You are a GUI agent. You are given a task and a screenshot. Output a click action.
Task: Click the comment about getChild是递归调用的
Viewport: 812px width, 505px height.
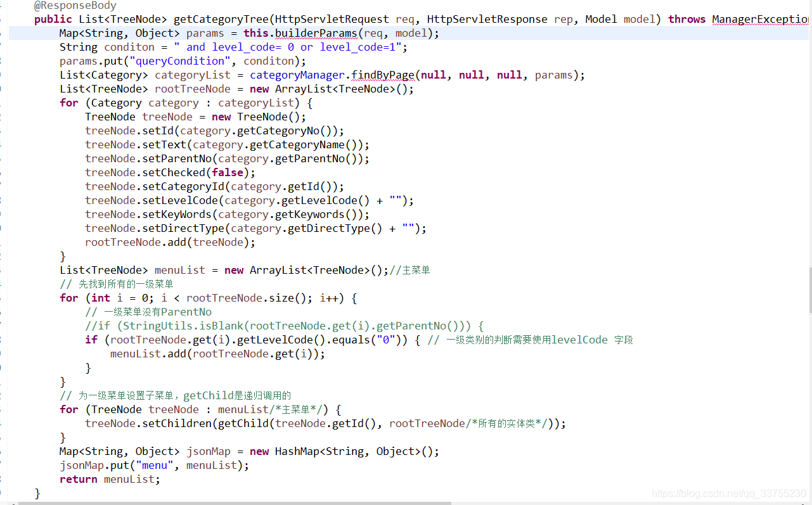[176, 395]
